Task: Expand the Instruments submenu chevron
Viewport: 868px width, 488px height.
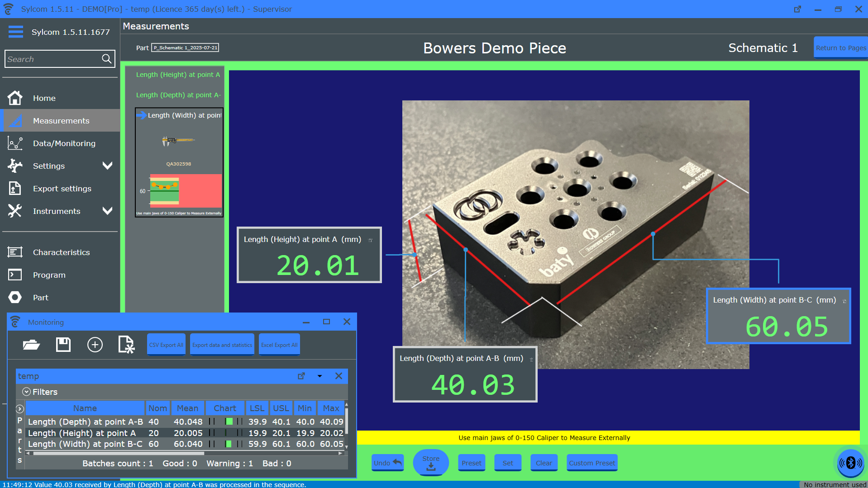Action: pos(107,211)
